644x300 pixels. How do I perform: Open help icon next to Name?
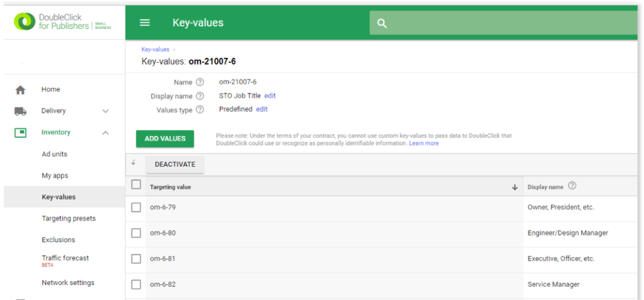199,82
